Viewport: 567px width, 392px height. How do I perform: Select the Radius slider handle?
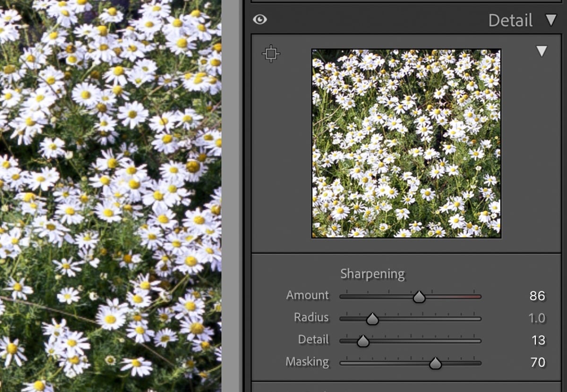[x=372, y=318]
